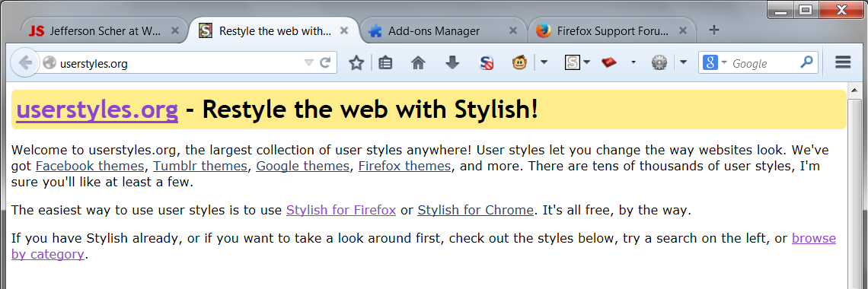Expand the Stylish icon dropdown arrow
The width and height of the screenshot is (868, 289).
[587, 62]
